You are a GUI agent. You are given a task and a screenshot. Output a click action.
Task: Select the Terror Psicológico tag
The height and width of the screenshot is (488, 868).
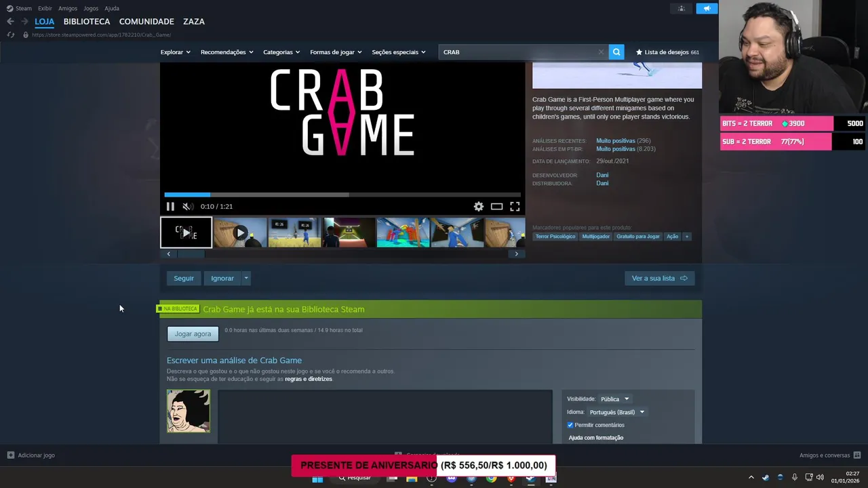(x=555, y=237)
